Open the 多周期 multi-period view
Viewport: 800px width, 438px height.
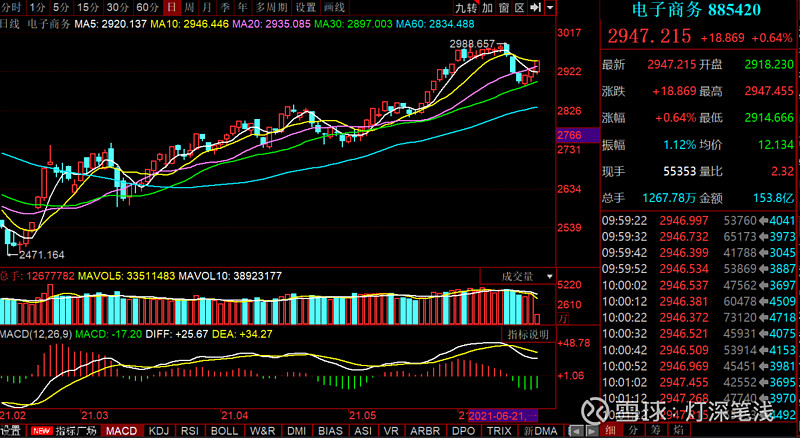(x=271, y=7)
